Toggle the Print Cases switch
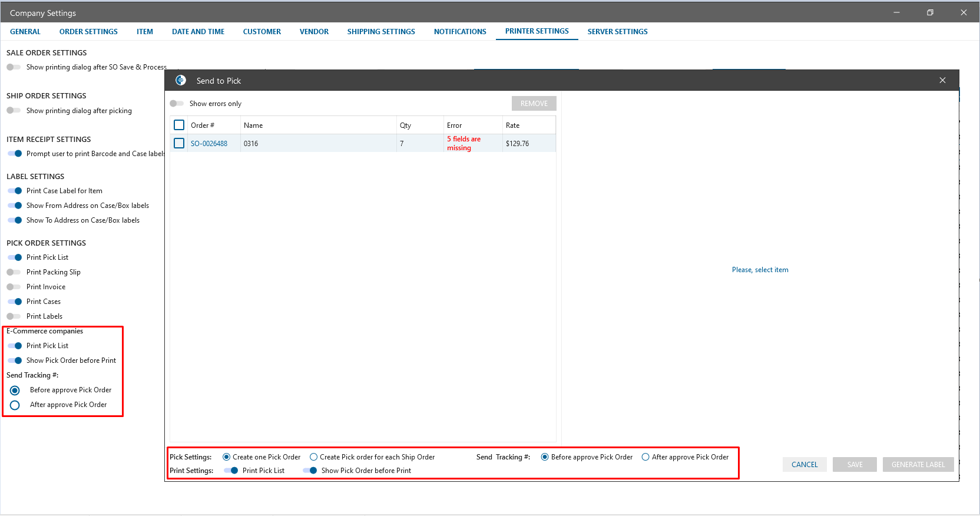 point(15,302)
